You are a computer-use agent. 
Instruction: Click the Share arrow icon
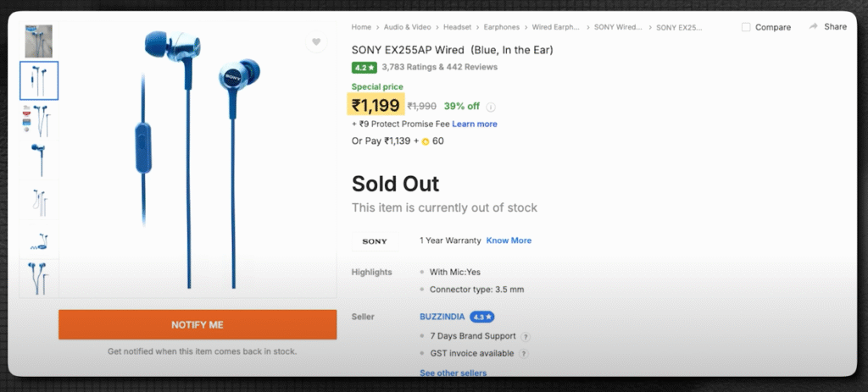point(814,27)
